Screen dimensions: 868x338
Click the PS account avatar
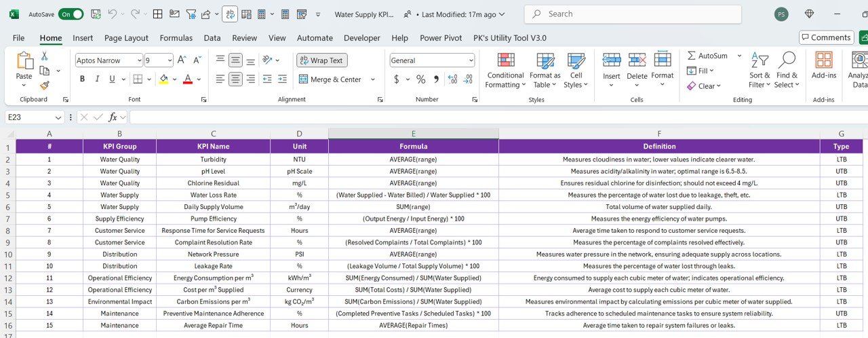click(781, 14)
